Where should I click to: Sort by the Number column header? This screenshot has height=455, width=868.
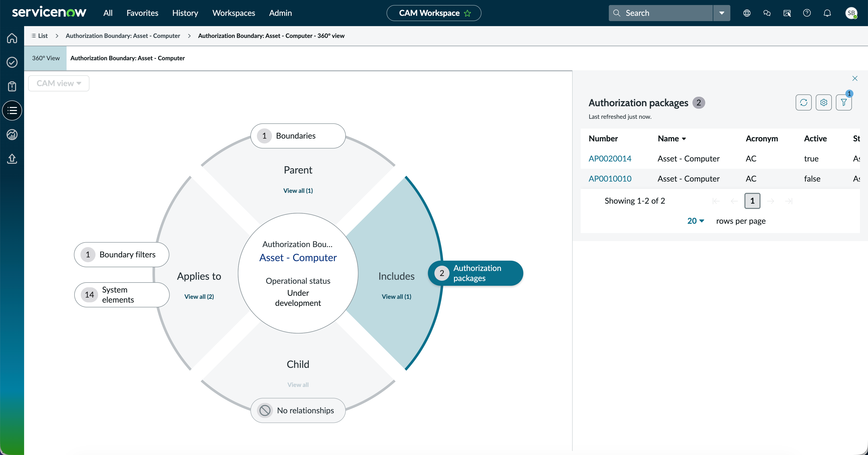(603, 139)
